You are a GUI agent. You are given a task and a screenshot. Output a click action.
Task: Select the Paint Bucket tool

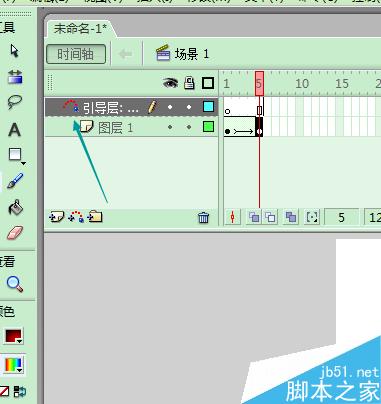[15, 207]
